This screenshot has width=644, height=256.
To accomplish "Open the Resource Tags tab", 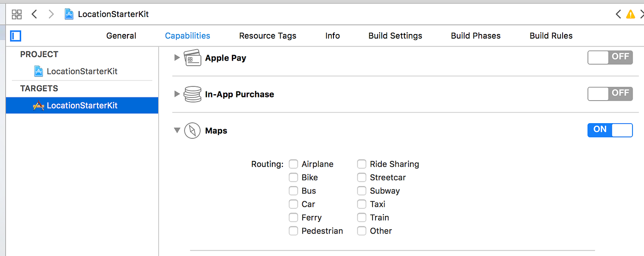I will (268, 36).
